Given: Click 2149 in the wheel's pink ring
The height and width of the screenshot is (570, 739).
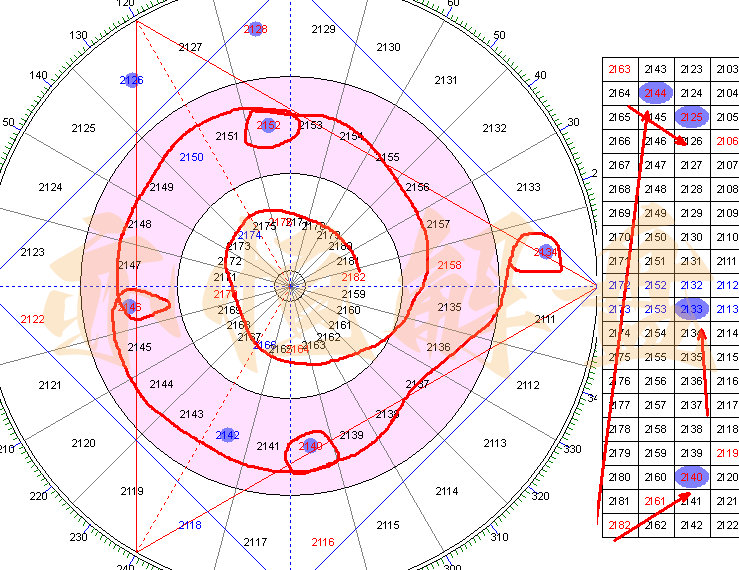Looking at the screenshot, I should coord(162,187).
